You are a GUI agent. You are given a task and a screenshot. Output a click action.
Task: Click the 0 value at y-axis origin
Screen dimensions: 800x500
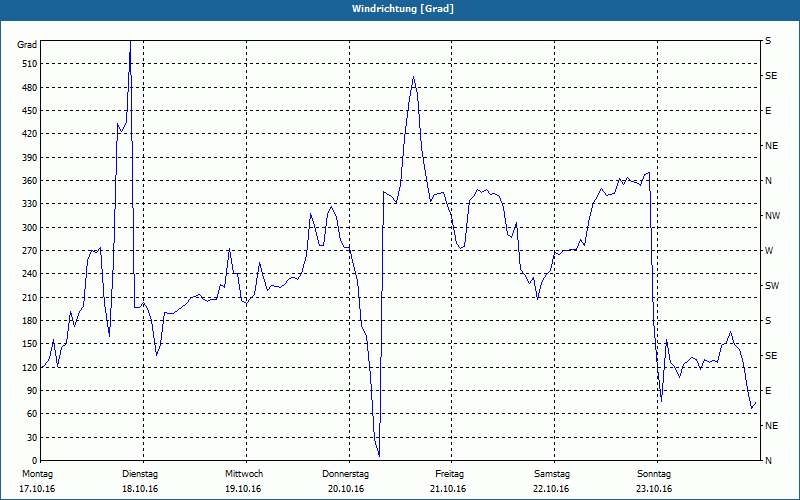click(x=35, y=461)
